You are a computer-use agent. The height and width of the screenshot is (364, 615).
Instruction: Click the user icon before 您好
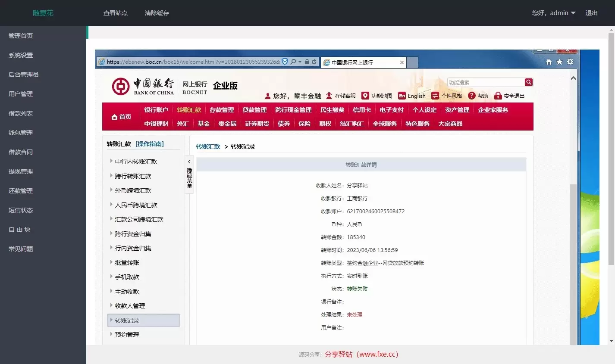tap(267, 96)
